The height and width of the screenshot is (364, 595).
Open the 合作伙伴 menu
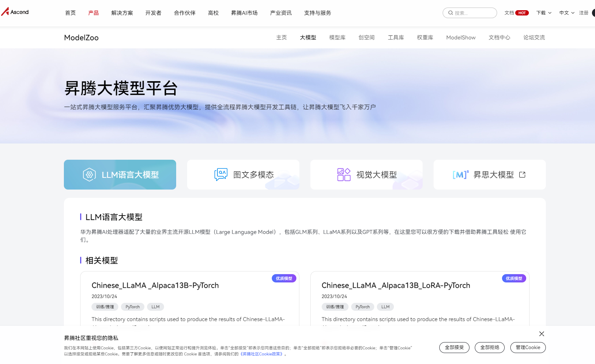pos(185,13)
